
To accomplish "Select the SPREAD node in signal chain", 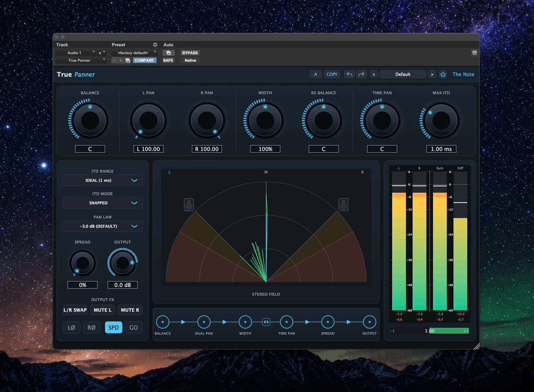I will (328, 322).
